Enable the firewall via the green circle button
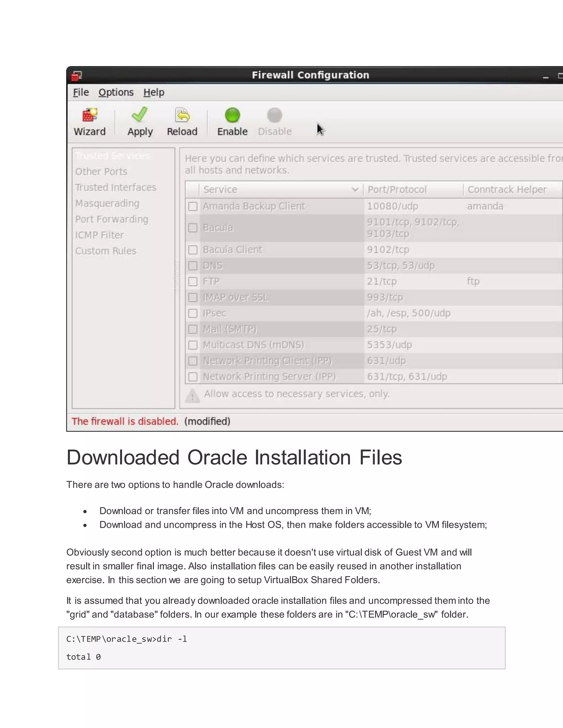This screenshot has height=728, width=563. point(233,122)
